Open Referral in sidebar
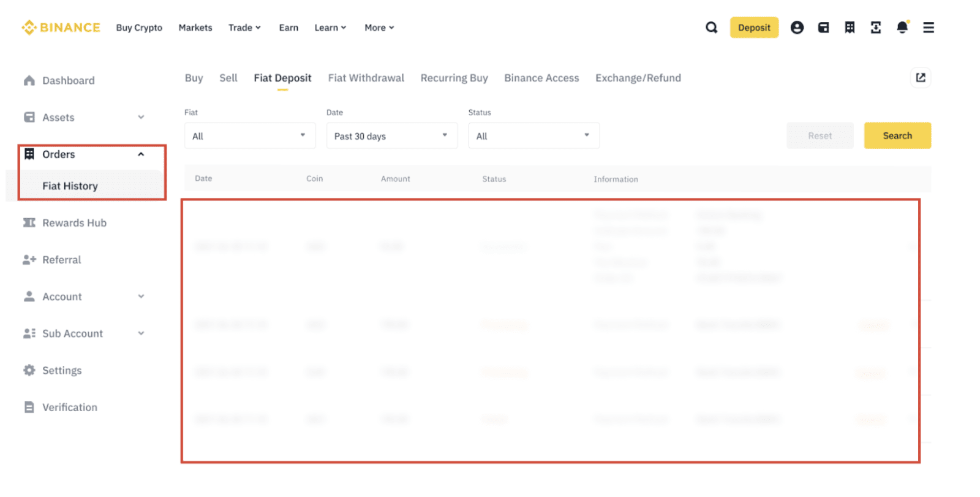This screenshot has width=980, height=497. 61,260
